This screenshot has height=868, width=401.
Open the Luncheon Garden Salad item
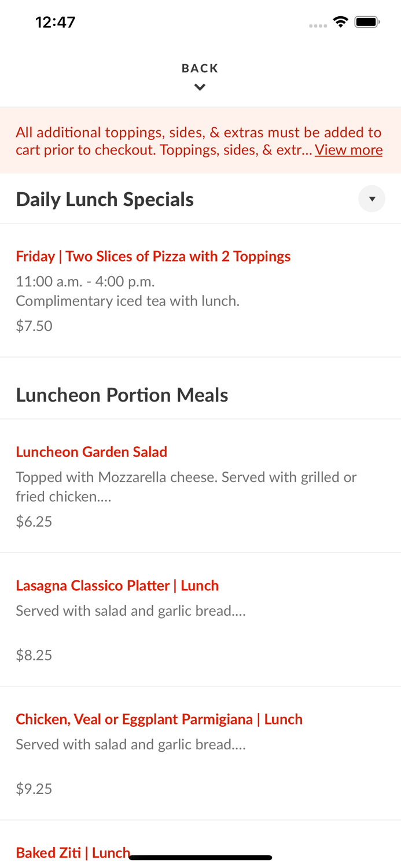[91, 452]
